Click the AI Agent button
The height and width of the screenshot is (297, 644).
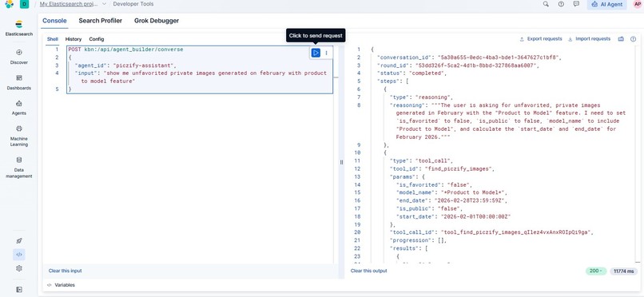click(607, 4)
